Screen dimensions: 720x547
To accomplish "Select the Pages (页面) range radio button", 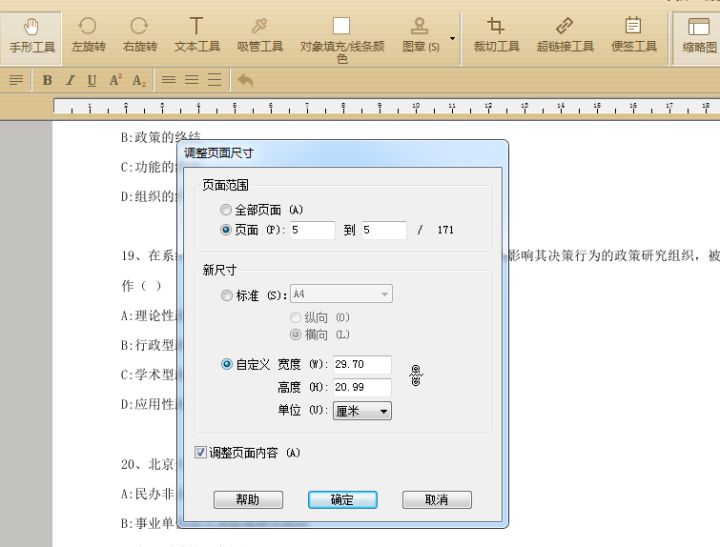I will (x=225, y=230).
